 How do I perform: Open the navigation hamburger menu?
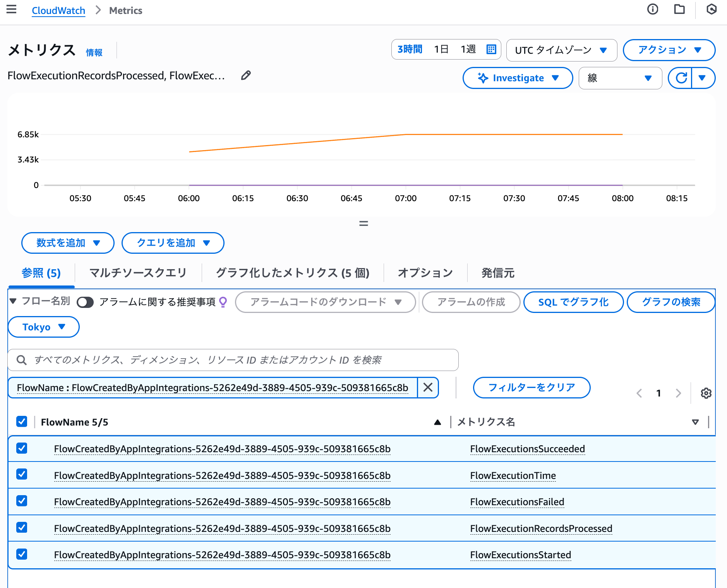11,10
